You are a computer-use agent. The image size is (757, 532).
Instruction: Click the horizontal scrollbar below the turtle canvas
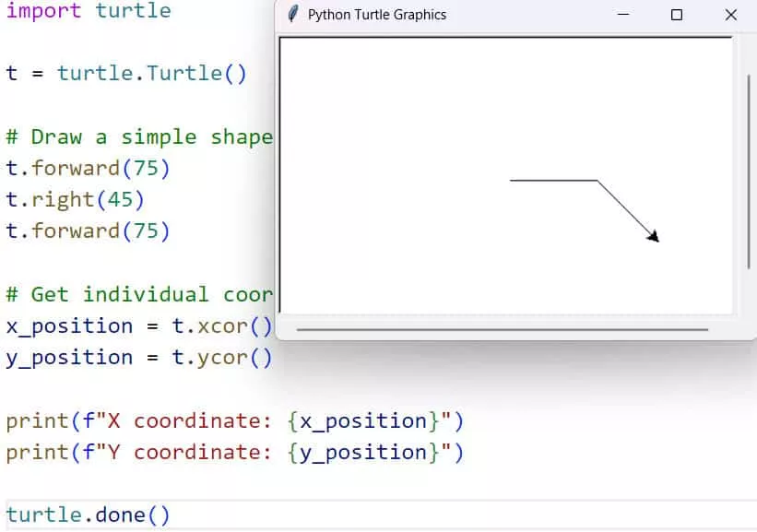tap(502, 328)
